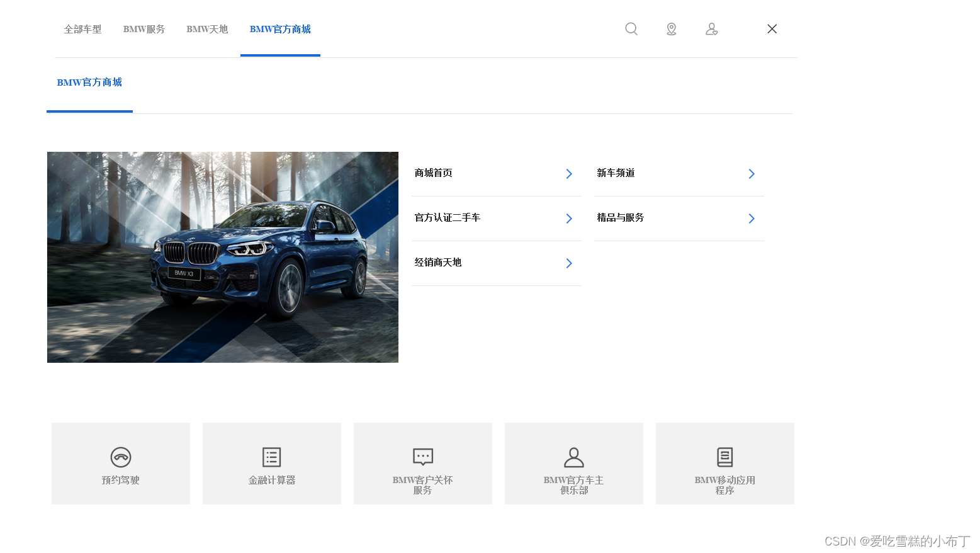Open the search magnifier icon

point(631,29)
